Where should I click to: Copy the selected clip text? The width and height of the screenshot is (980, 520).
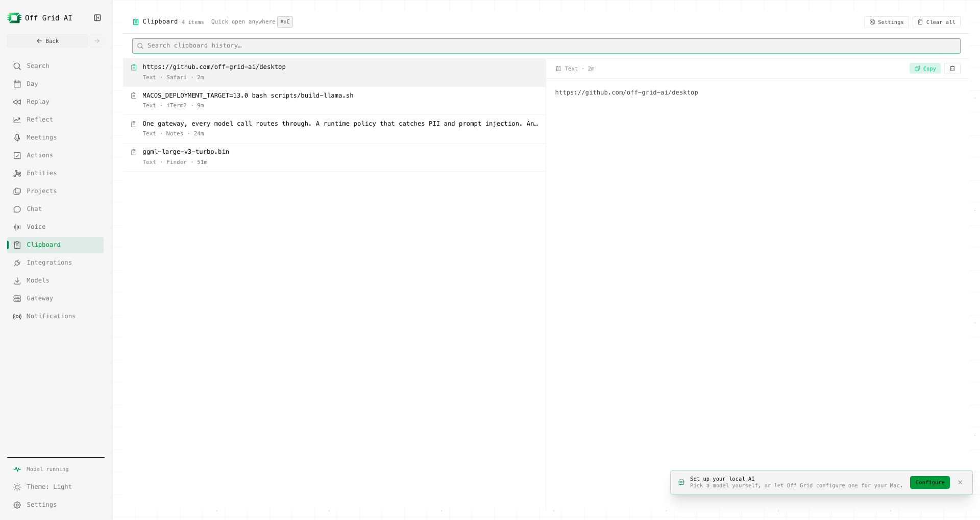925,68
